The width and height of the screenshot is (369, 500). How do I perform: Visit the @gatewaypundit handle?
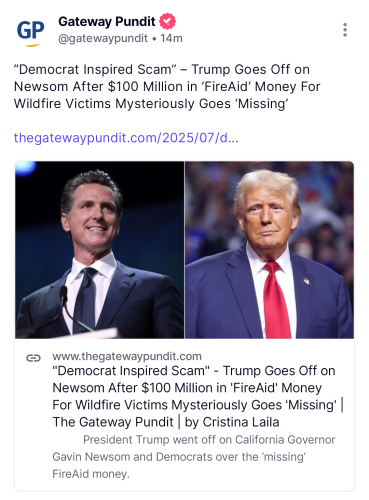click(103, 38)
